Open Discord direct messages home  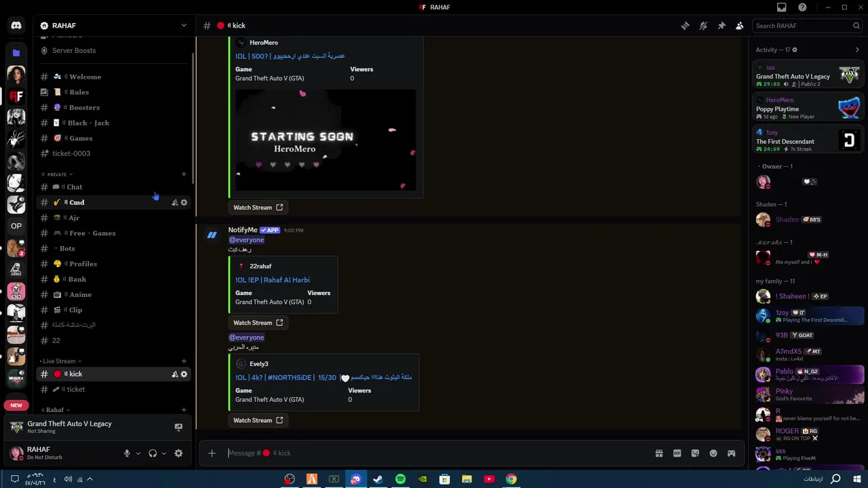pos(16,26)
